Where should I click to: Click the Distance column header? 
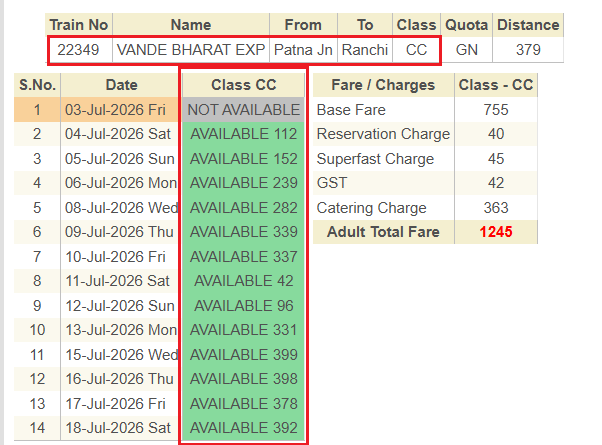528,25
